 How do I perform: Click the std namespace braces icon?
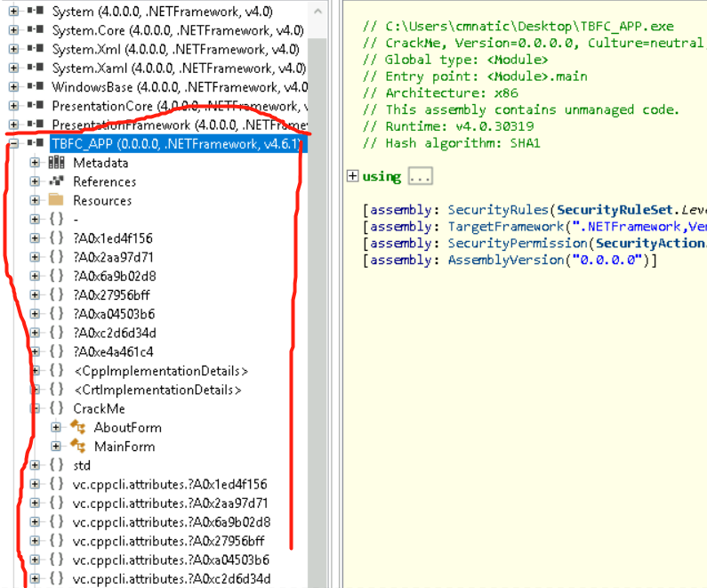pyautogui.click(x=56, y=465)
